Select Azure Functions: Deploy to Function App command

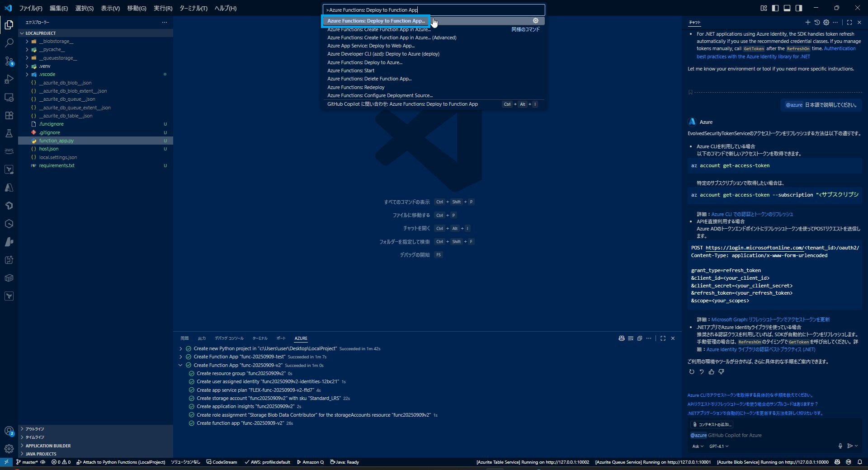click(x=375, y=21)
